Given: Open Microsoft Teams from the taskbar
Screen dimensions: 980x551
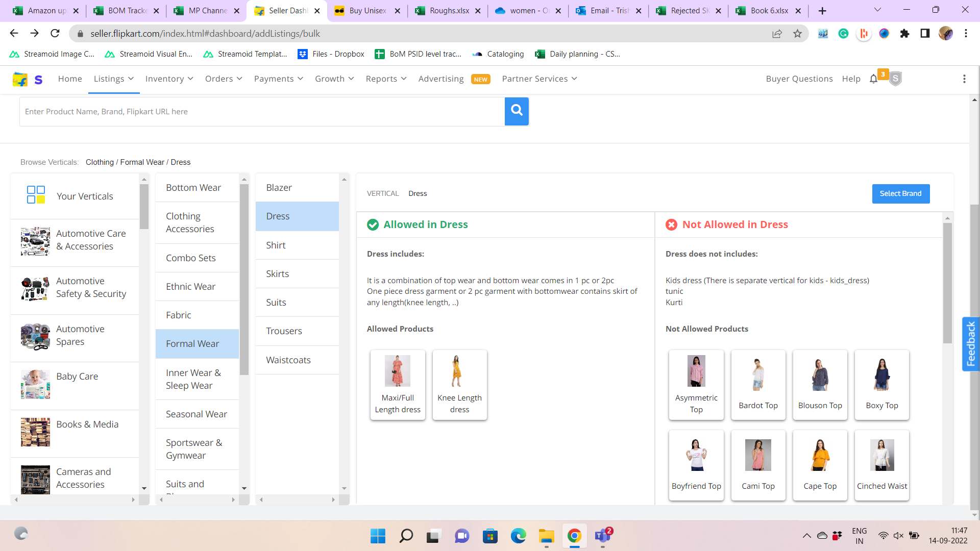Looking at the screenshot, I should click(x=603, y=536).
